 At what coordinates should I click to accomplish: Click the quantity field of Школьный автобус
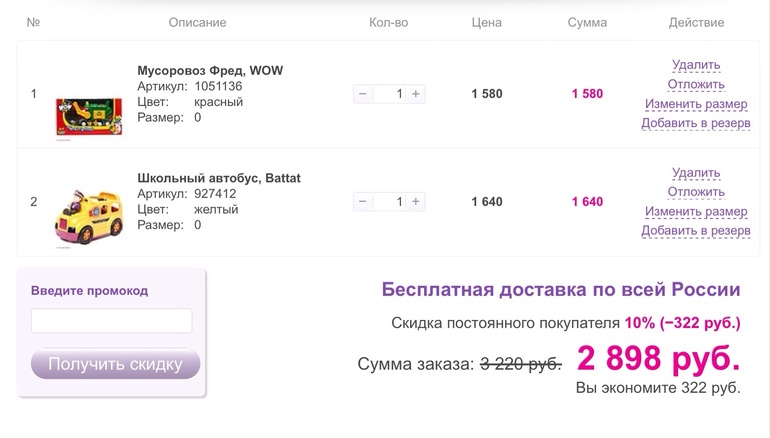coord(389,202)
